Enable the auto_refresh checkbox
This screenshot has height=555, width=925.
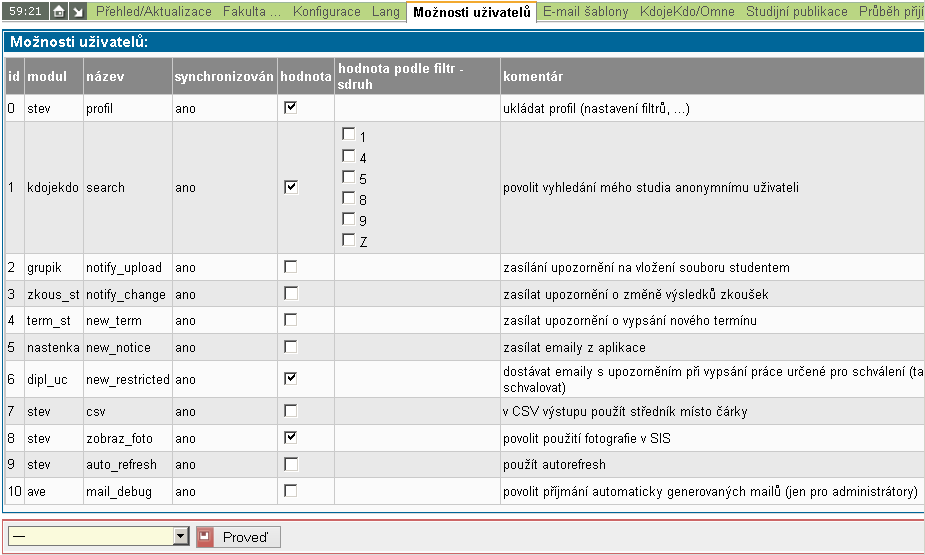coord(291,464)
